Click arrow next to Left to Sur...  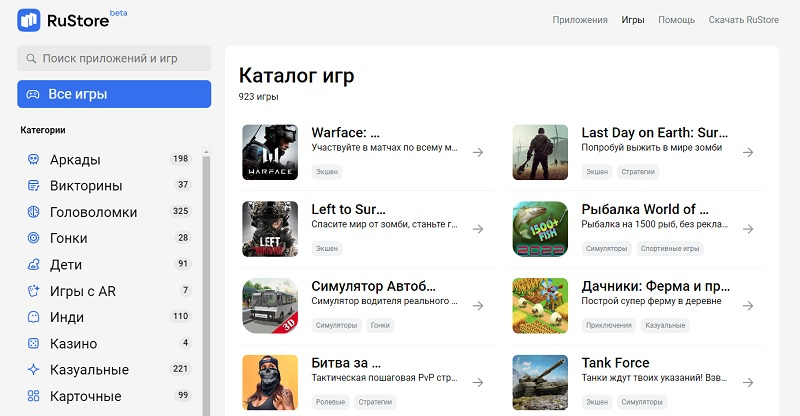(478, 229)
